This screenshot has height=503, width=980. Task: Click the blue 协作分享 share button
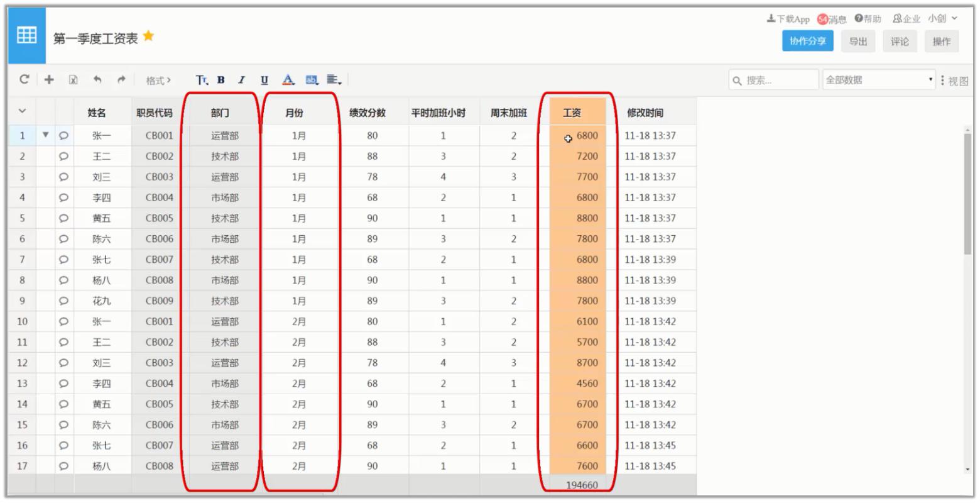pyautogui.click(x=807, y=41)
